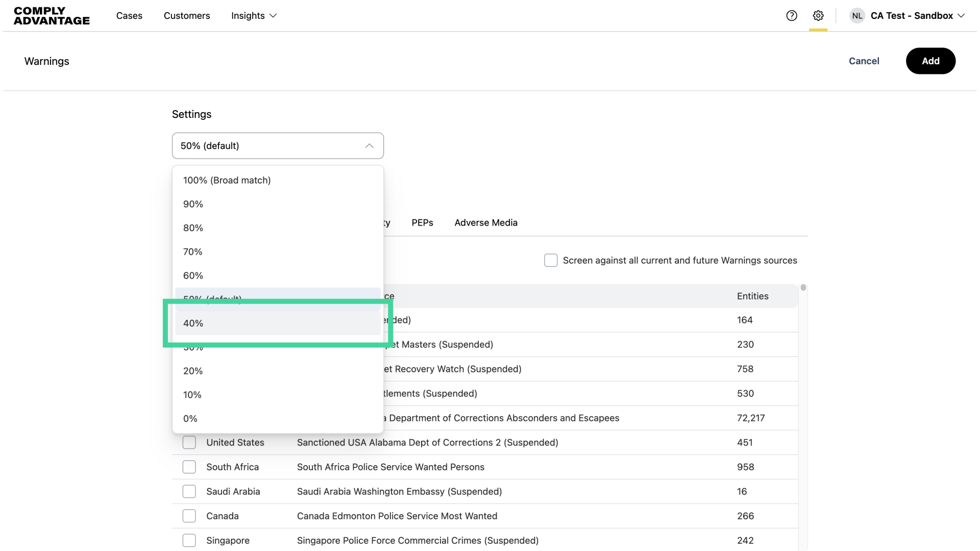Open the Adverse Media tab
This screenshot has height=551, width=980.
tap(486, 223)
